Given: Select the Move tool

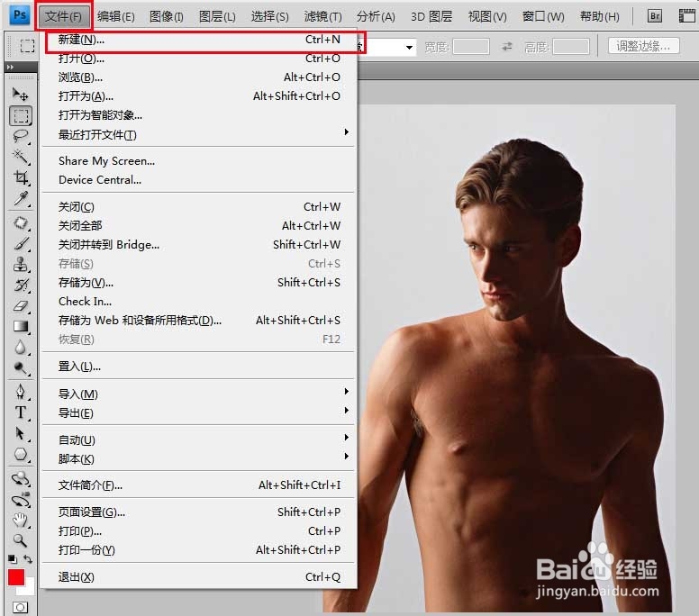Looking at the screenshot, I should click(20, 95).
